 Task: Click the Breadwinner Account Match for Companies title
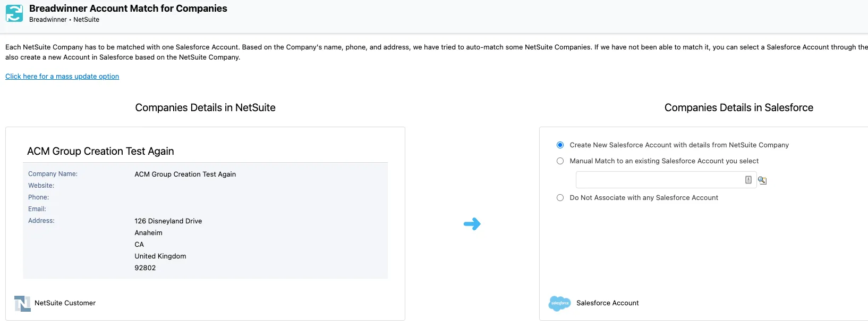[128, 9]
